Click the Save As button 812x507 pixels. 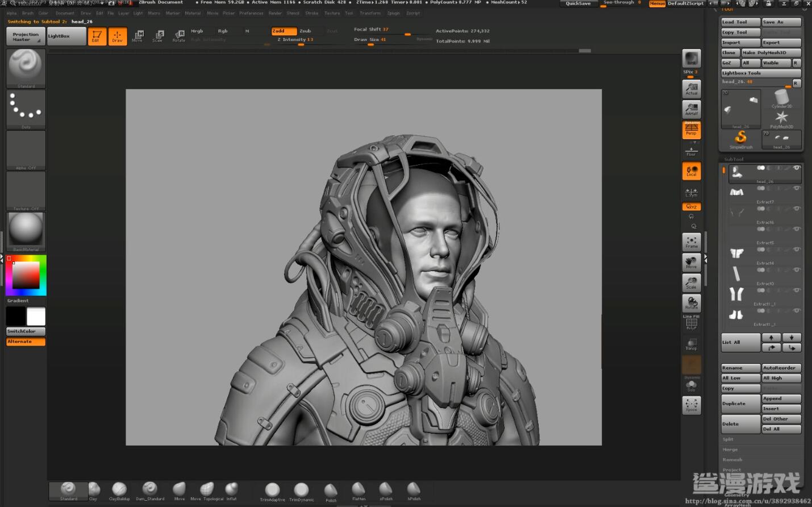tap(781, 22)
